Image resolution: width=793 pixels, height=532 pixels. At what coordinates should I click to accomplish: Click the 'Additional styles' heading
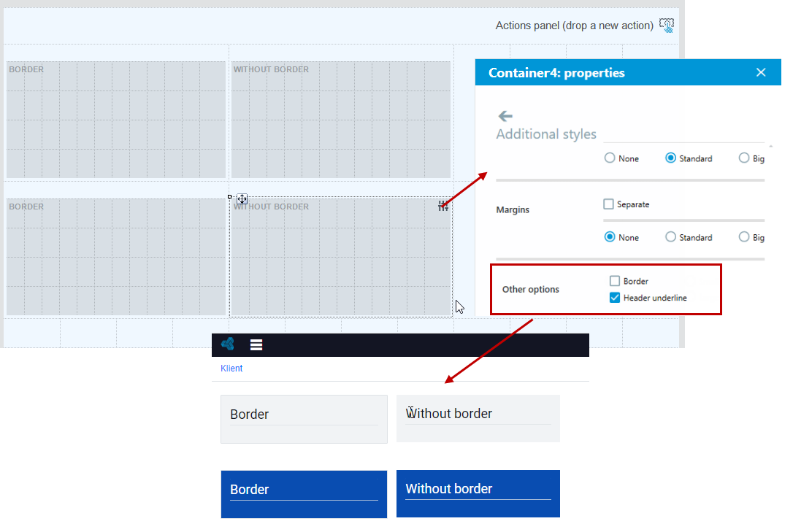coord(546,134)
